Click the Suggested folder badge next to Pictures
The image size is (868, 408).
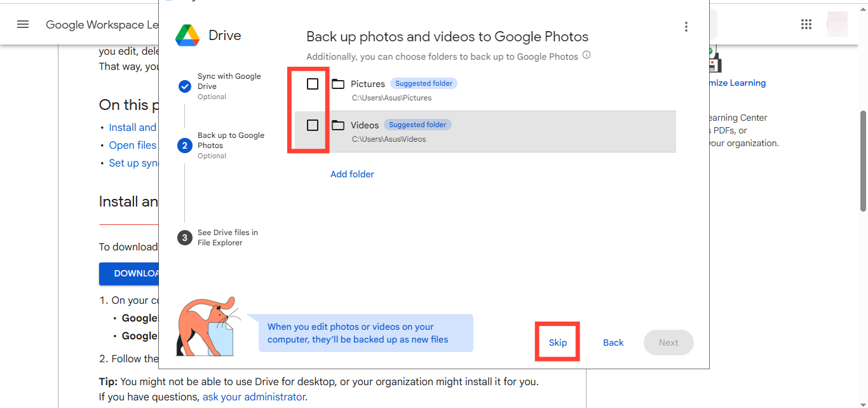click(x=424, y=83)
